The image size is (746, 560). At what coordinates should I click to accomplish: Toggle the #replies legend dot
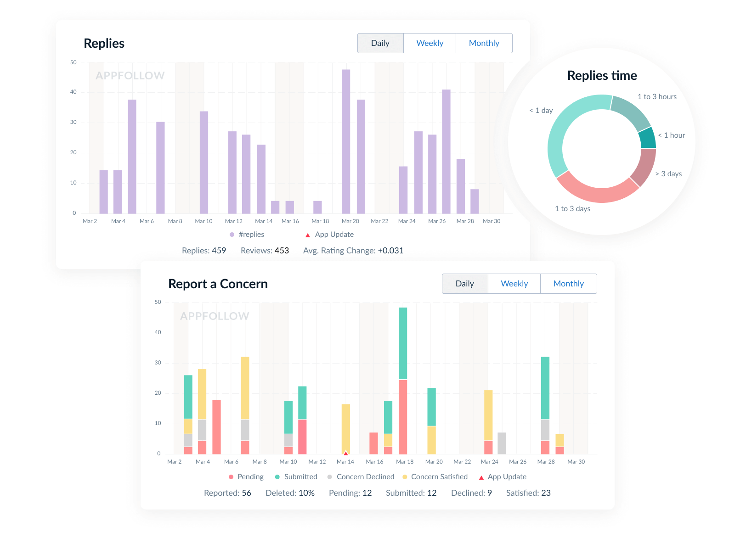point(232,235)
